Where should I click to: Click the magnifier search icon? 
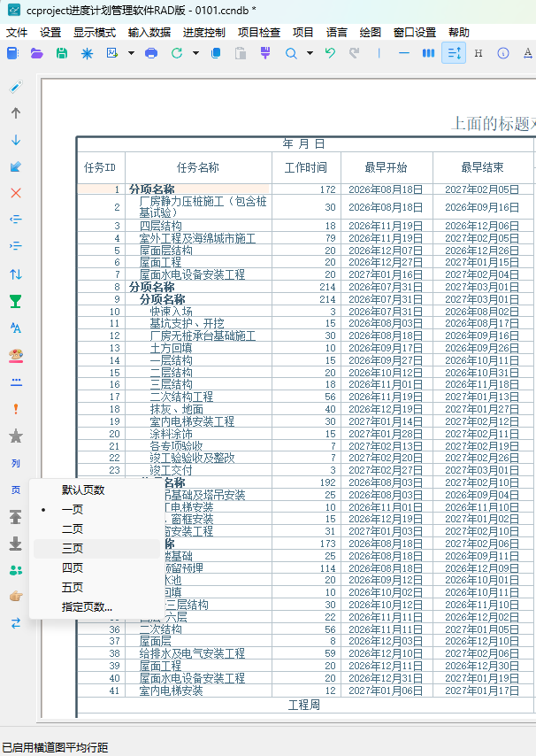291,53
